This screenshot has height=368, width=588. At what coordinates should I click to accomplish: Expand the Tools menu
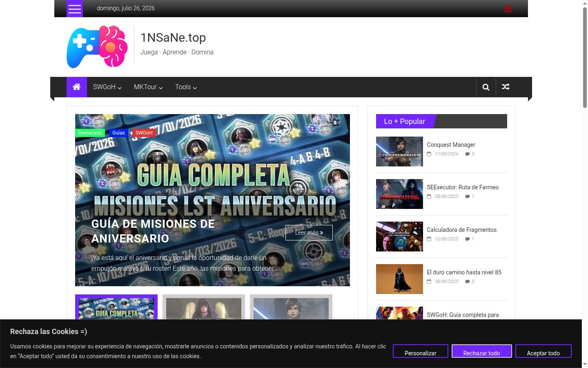(x=186, y=87)
